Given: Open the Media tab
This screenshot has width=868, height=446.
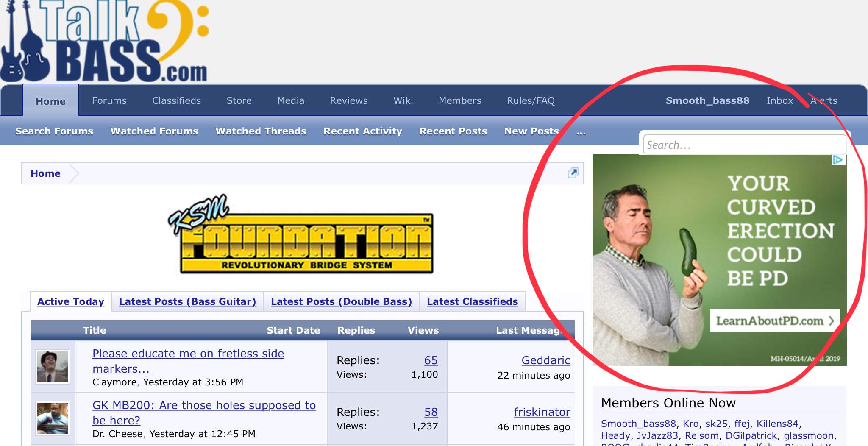Looking at the screenshot, I should pos(291,100).
